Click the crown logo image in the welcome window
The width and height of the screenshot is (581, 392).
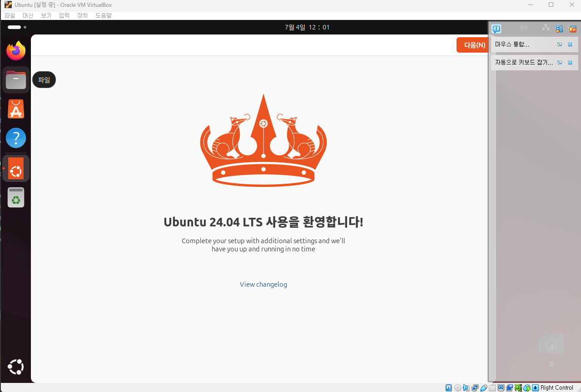point(263,140)
